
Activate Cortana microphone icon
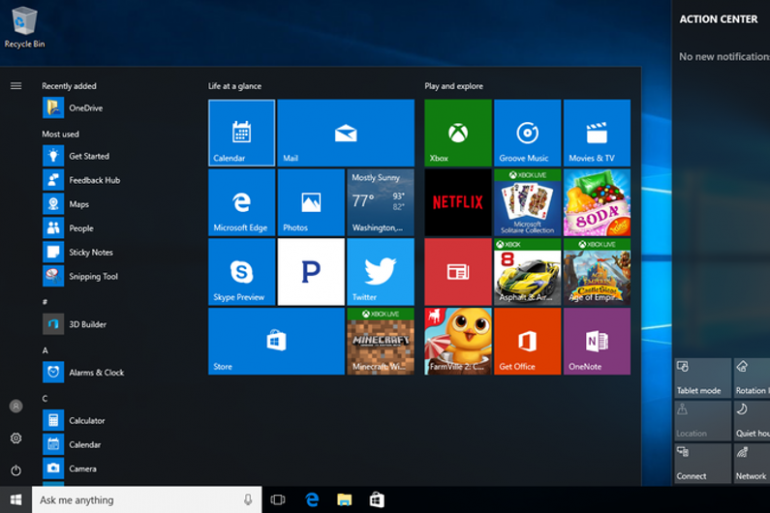248,500
